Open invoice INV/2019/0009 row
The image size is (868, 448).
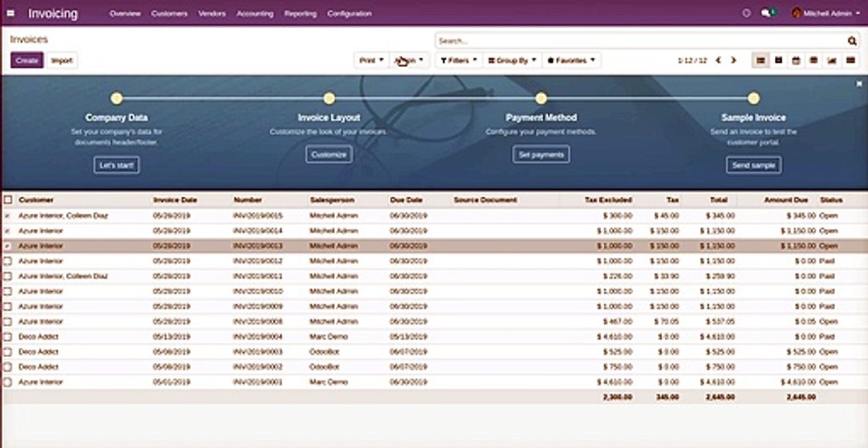point(434,307)
